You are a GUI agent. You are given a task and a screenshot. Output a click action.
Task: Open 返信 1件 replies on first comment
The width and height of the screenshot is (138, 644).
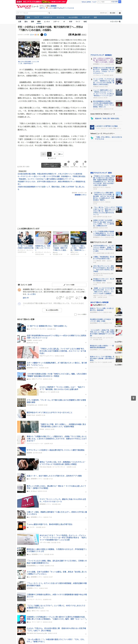[x=26, y=298]
